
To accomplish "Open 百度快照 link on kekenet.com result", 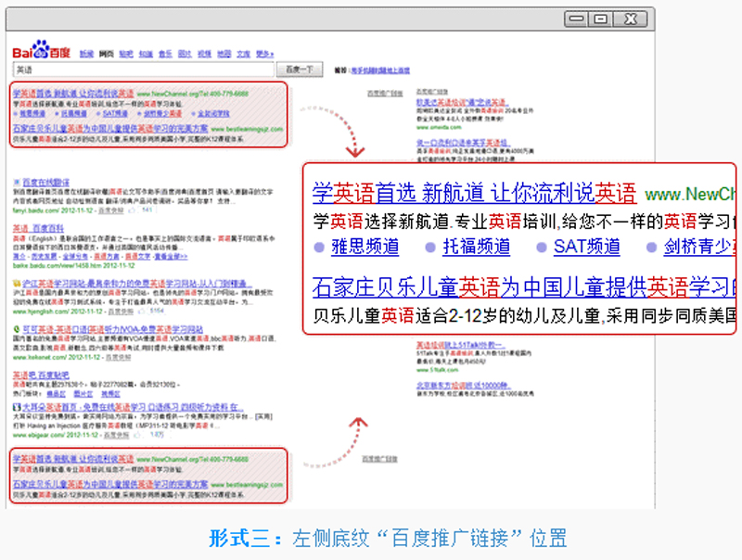I will coord(118,358).
